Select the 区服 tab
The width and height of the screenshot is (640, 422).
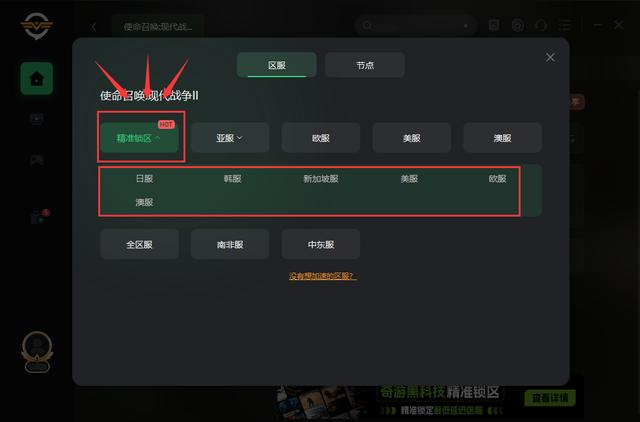click(x=277, y=65)
